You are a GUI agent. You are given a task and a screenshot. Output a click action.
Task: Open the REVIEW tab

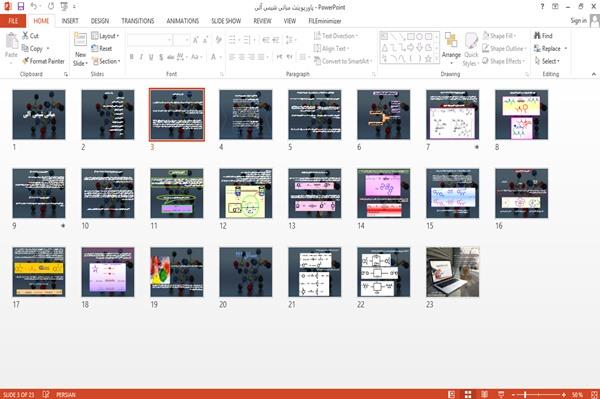(262, 21)
